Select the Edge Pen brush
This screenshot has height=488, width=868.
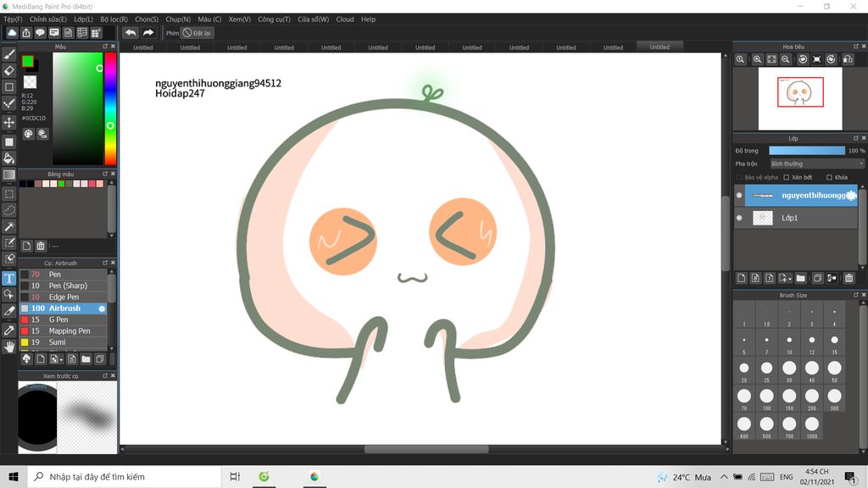point(63,297)
